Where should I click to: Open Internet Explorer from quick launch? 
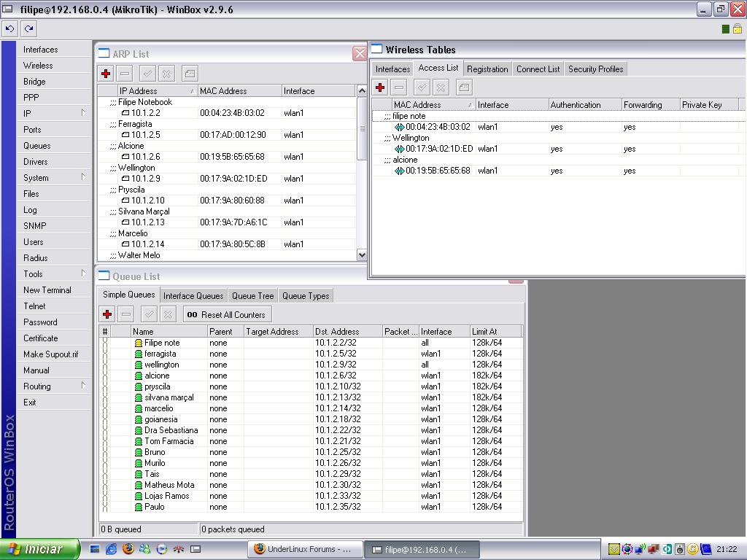point(112,549)
